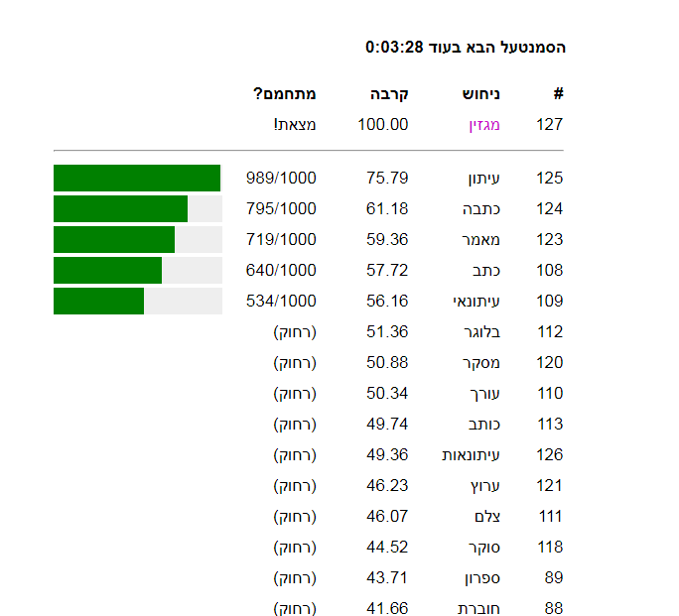This screenshot has height=616, width=679.
Task: Select the solved word "מגזין"
Action: [x=483, y=125]
